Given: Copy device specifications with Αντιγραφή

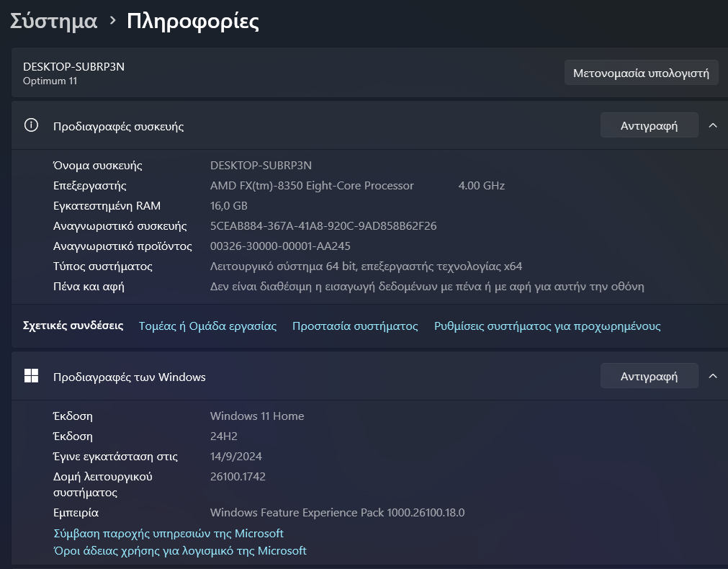Looking at the screenshot, I should (x=649, y=125).
